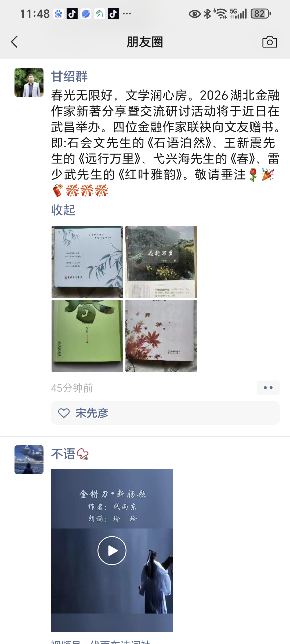
Task: Tap 宋先彦 in the likes list
Action: [92, 413]
